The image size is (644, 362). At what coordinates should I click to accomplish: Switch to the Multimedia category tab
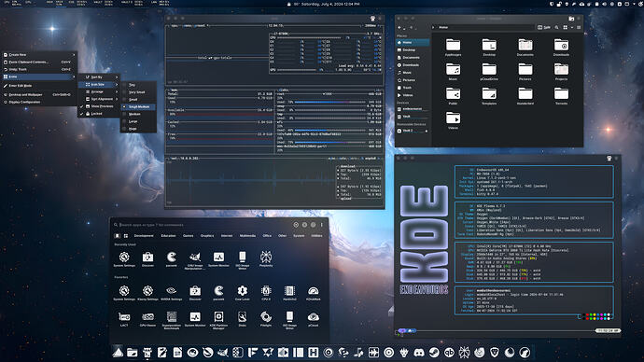coord(247,236)
